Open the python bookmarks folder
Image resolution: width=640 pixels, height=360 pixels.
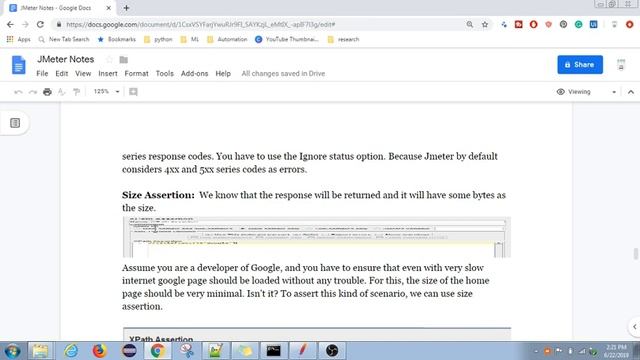pyautogui.click(x=158, y=40)
